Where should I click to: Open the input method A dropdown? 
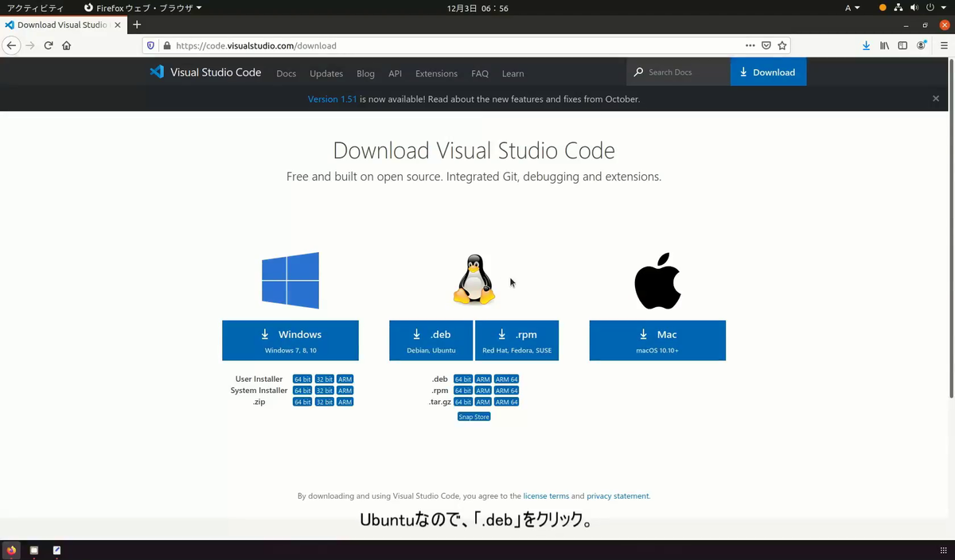852,8
